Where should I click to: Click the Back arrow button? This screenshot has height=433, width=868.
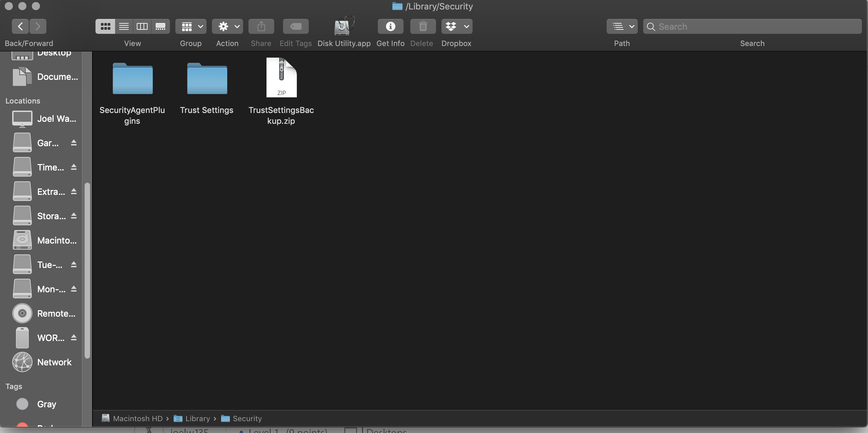click(x=20, y=26)
